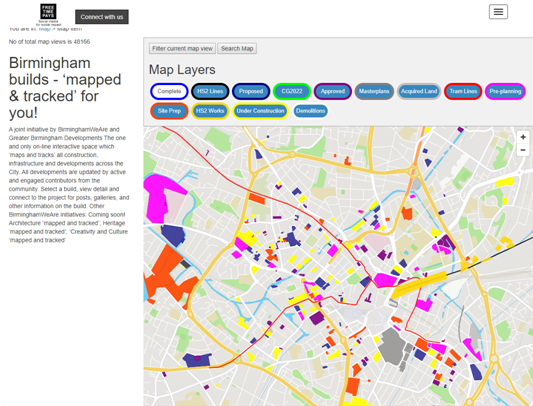Click the Connect with us button
Viewport: 533px width, 406px height.
pos(102,17)
